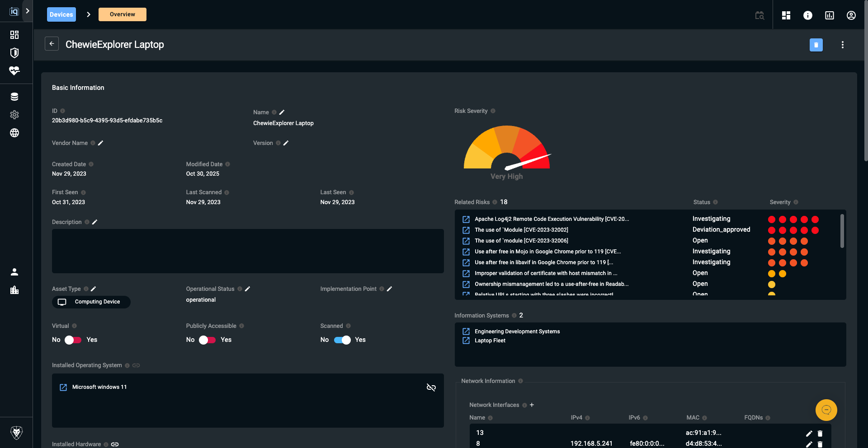
Task: Open the database stack icon in sidebar
Action: [14, 97]
